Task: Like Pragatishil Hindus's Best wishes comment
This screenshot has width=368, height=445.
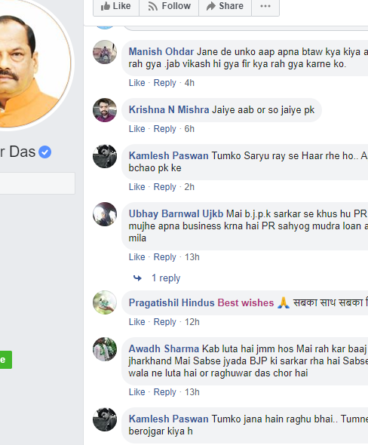Action: point(137,322)
